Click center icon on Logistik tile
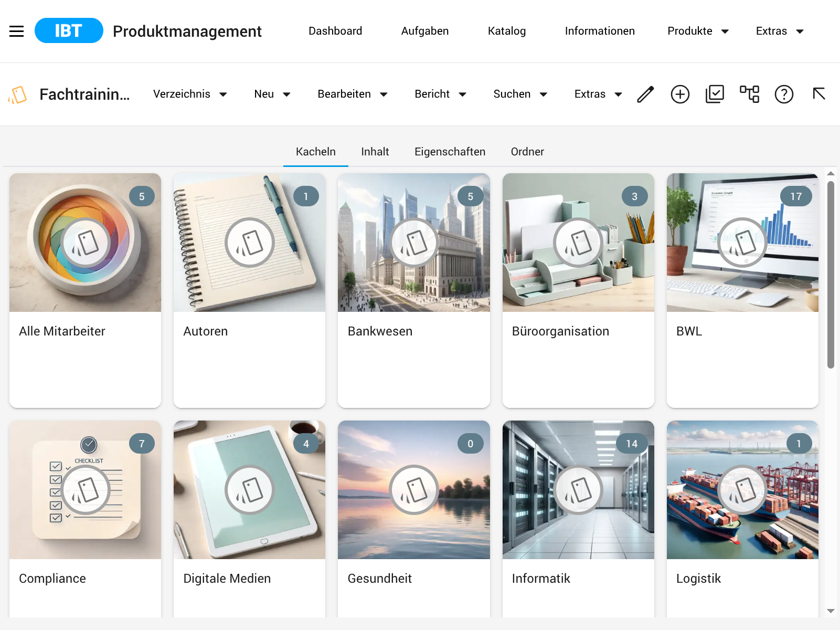This screenshot has width=840, height=630. pos(742,490)
